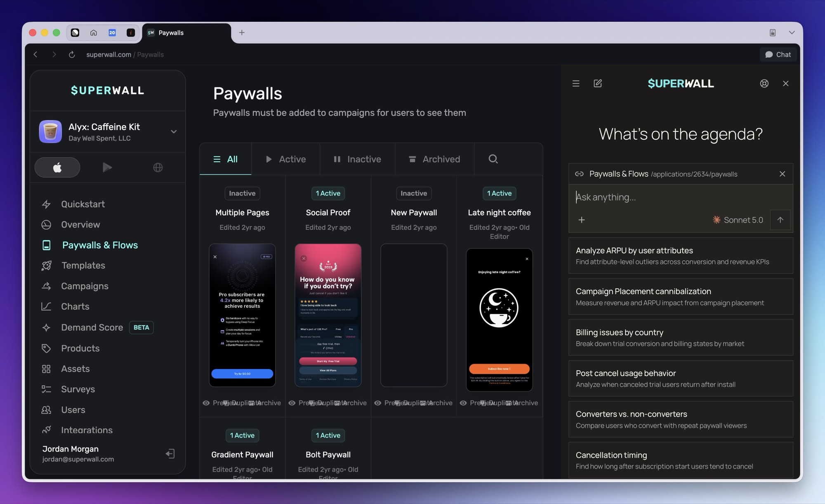Viewport: 825px width, 504px height.
Task: Go back with browser back arrow
Action: pyautogui.click(x=35, y=54)
